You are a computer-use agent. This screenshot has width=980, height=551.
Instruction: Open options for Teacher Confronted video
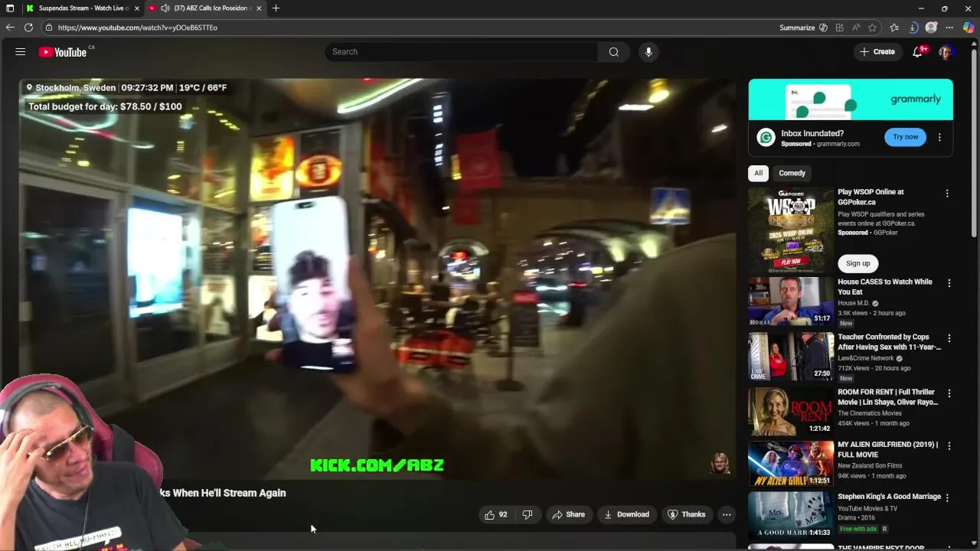[x=949, y=338]
